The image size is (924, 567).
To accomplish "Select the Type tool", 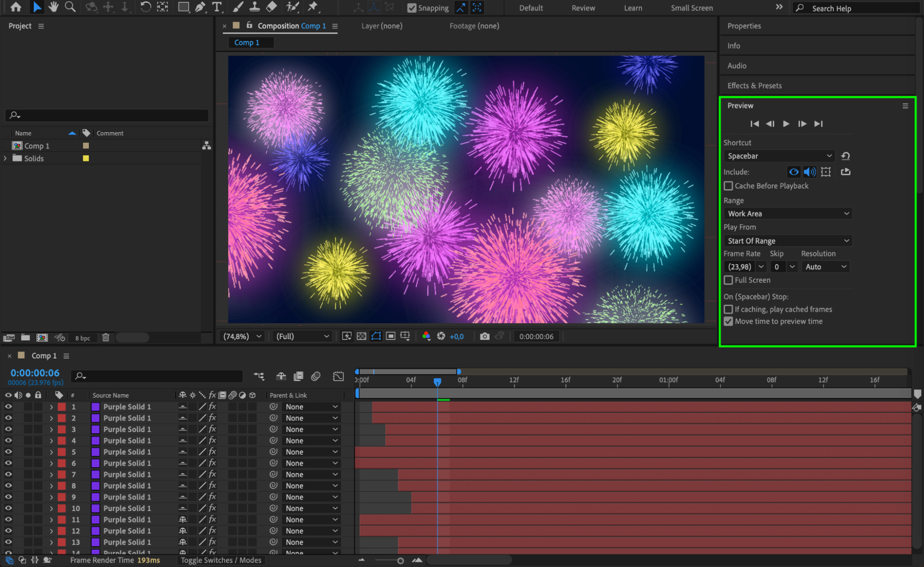I will (216, 7).
